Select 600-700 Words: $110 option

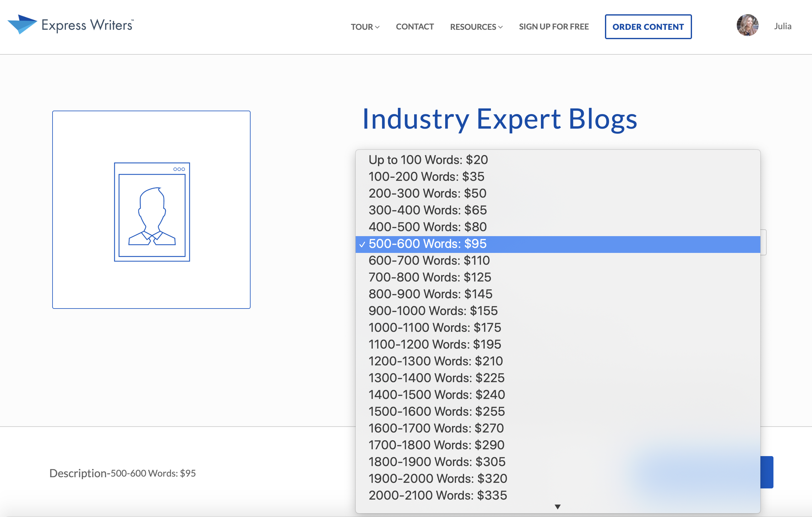(x=558, y=261)
